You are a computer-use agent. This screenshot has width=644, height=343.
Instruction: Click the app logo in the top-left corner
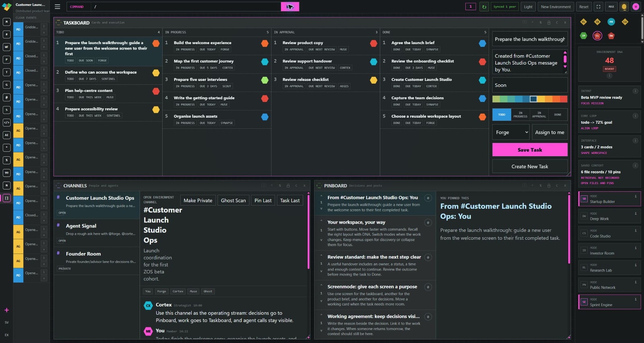pyautogui.click(x=7, y=7)
